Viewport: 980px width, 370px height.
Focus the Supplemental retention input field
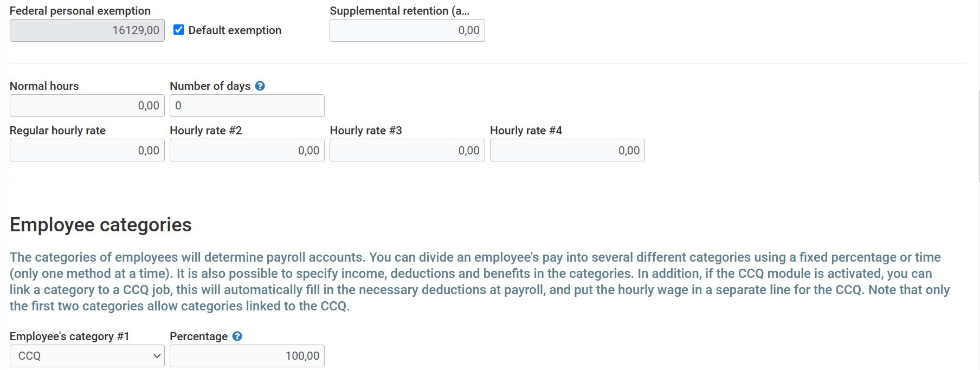407,30
